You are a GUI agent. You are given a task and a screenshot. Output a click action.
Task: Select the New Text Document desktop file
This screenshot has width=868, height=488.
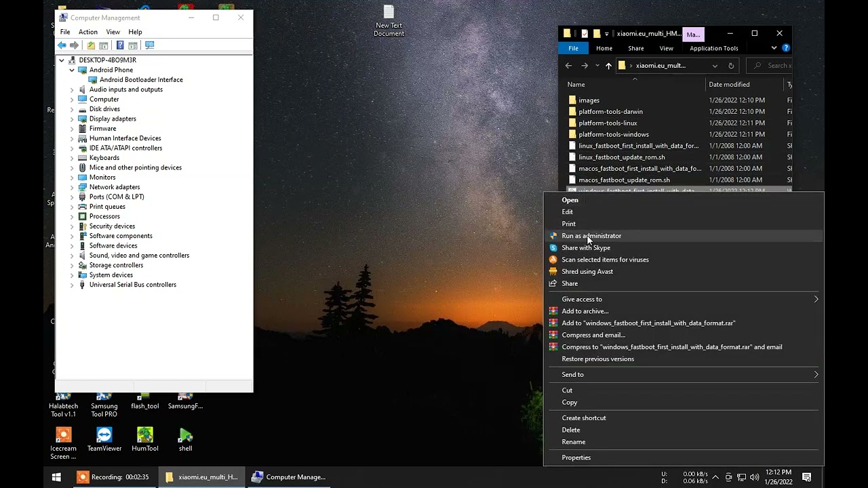click(389, 21)
